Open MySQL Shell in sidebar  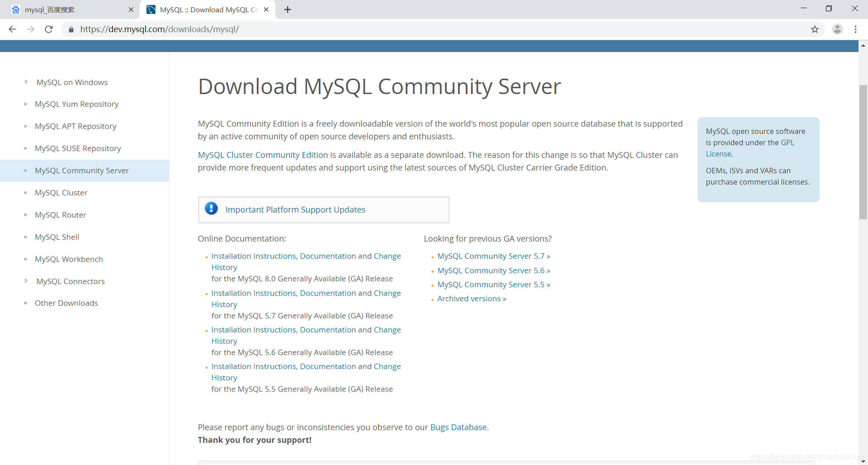(x=57, y=237)
